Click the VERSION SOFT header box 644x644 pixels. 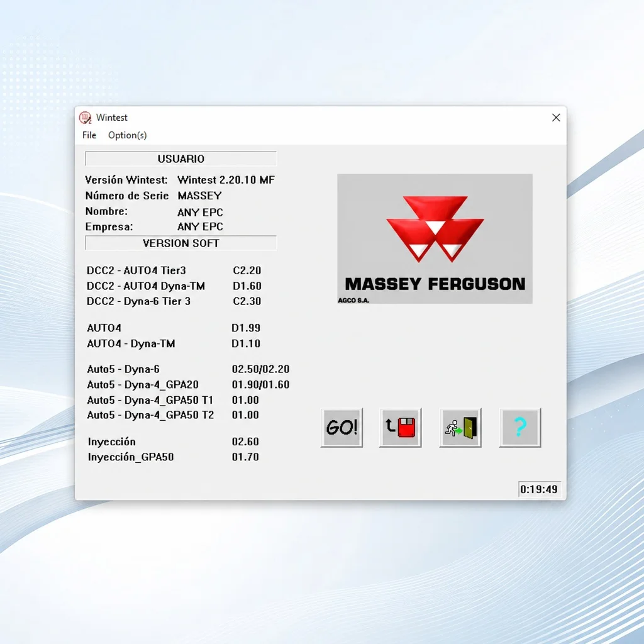(x=180, y=243)
